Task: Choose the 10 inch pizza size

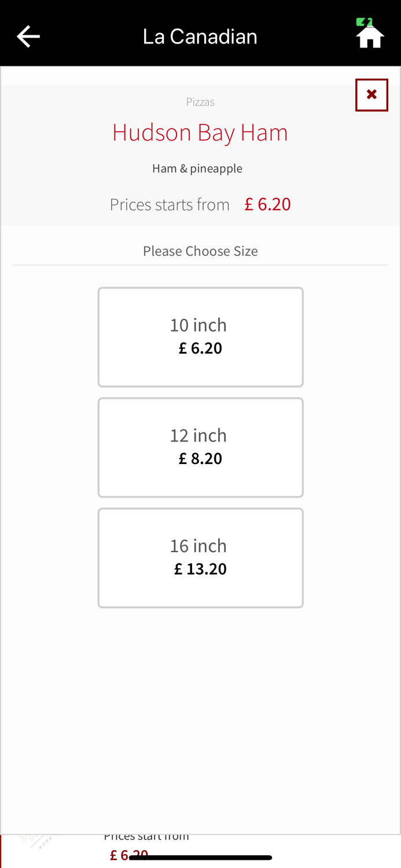Action: point(200,337)
